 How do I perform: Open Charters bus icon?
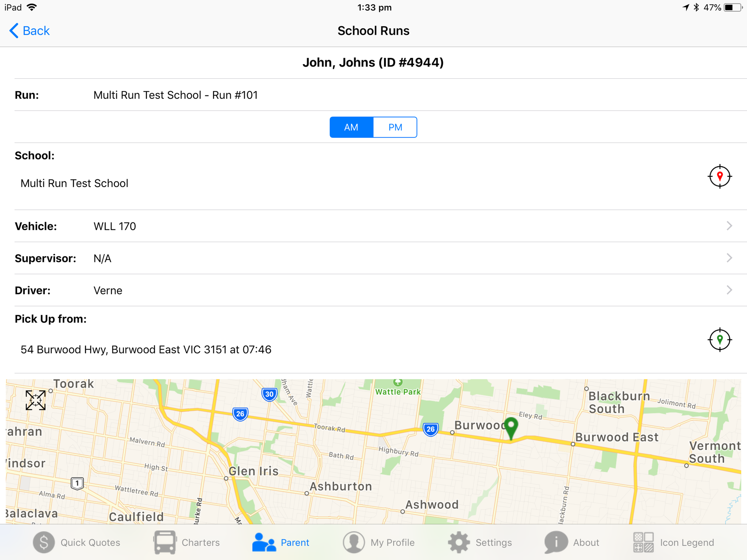point(165,542)
